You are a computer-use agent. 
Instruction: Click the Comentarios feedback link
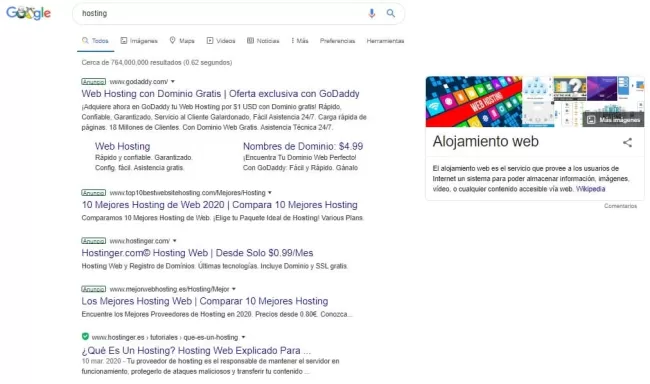pyautogui.click(x=620, y=206)
